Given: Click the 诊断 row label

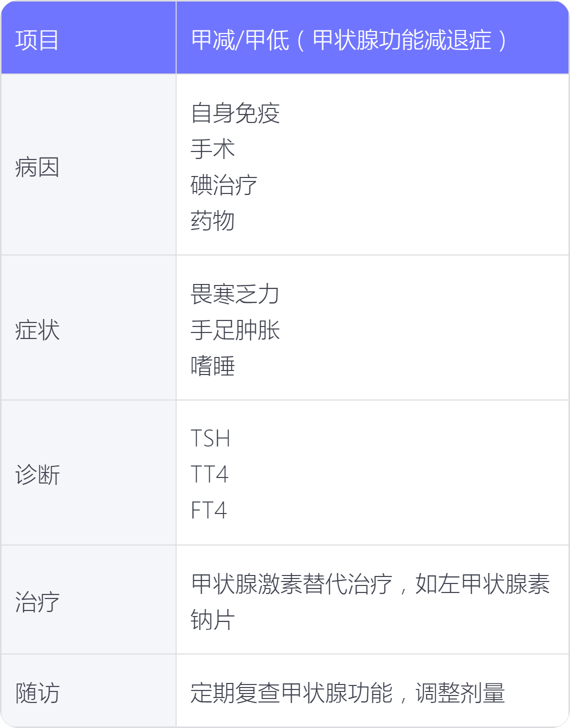Looking at the screenshot, I should [37, 475].
